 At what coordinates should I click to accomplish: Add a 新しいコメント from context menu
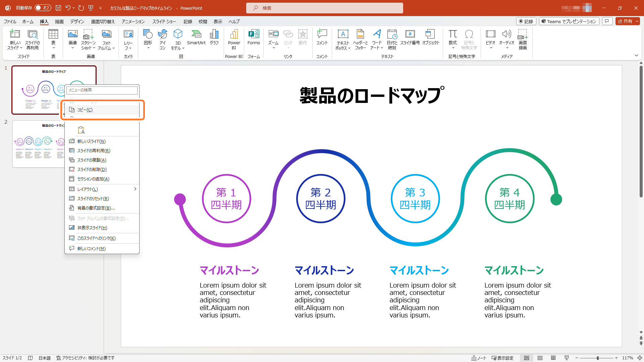pyautogui.click(x=92, y=248)
